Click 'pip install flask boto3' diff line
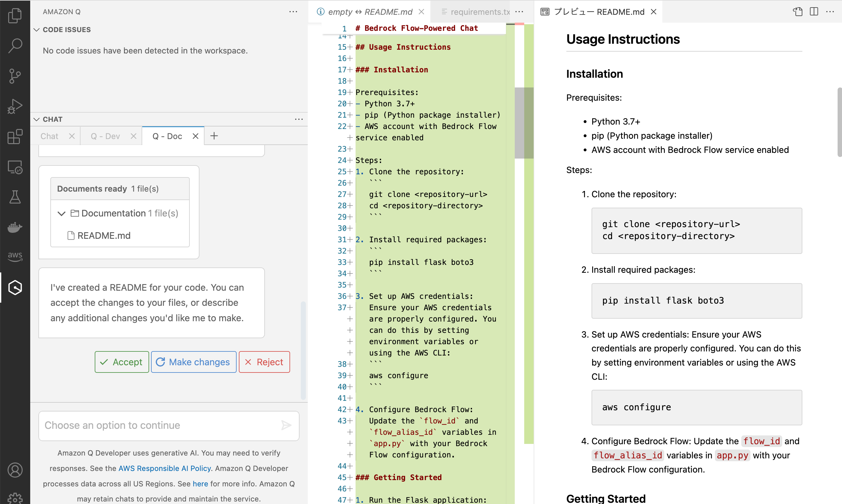The image size is (842, 504). [x=421, y=262]
